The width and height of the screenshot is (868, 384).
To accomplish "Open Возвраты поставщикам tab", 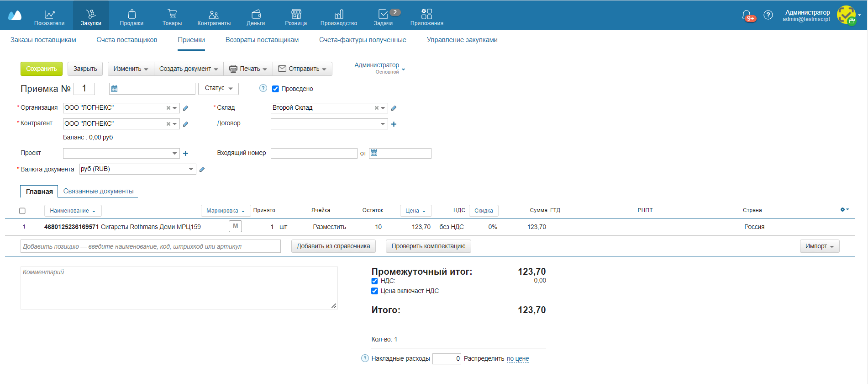I will pos(262,40).
